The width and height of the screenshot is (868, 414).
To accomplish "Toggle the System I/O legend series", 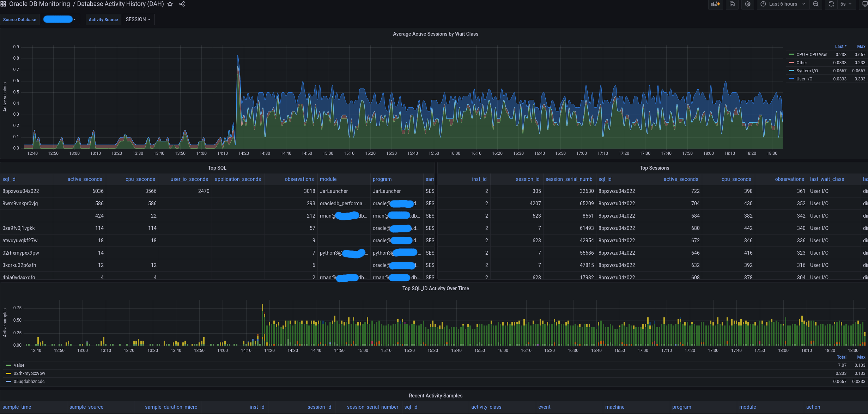I will 807,71.
